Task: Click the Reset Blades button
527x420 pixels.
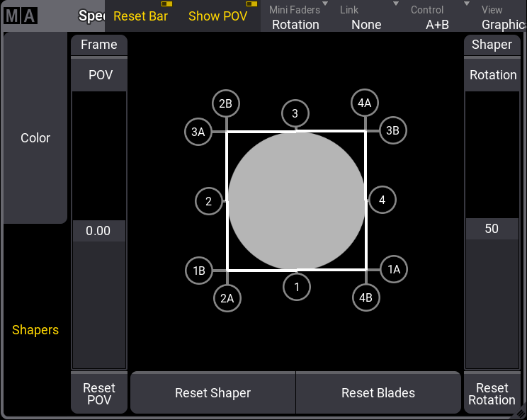Action: pyautogui.click(x=378, y=393)
